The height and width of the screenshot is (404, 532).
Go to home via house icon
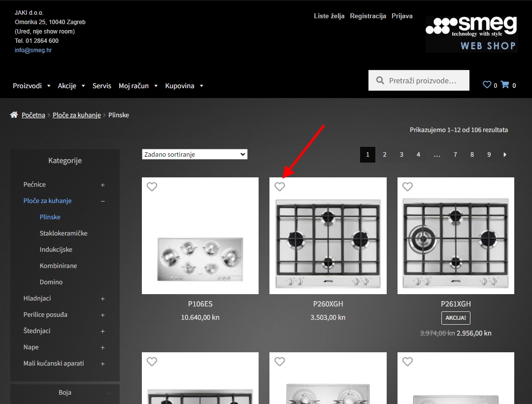pyautogui.click(x=14, y=115)
